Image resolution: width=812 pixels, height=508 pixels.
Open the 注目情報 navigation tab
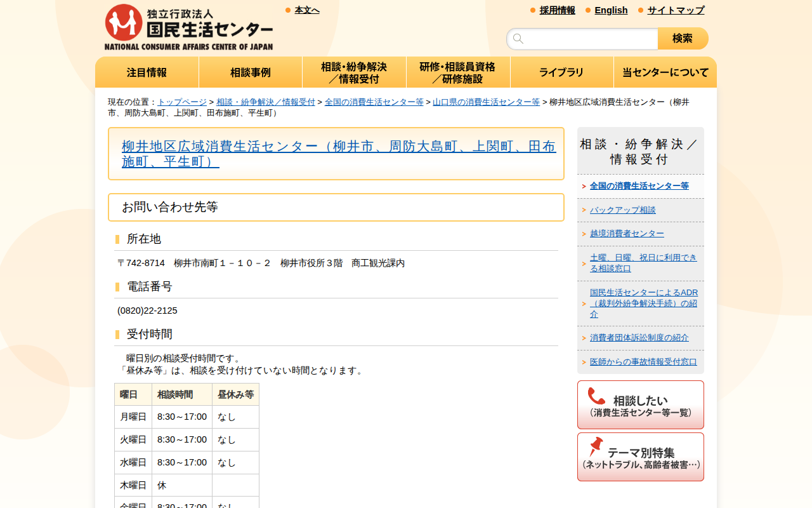click(x=147, y=72)
